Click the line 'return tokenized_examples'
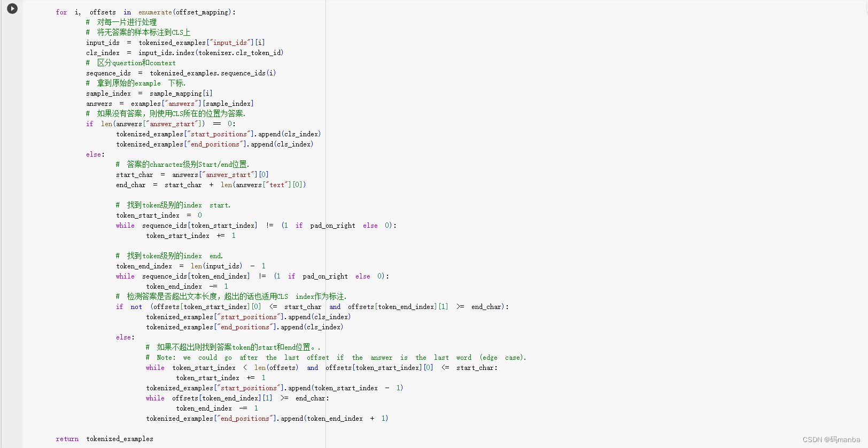The width and height of the screenshot is (868, 448). pos(105,439)
